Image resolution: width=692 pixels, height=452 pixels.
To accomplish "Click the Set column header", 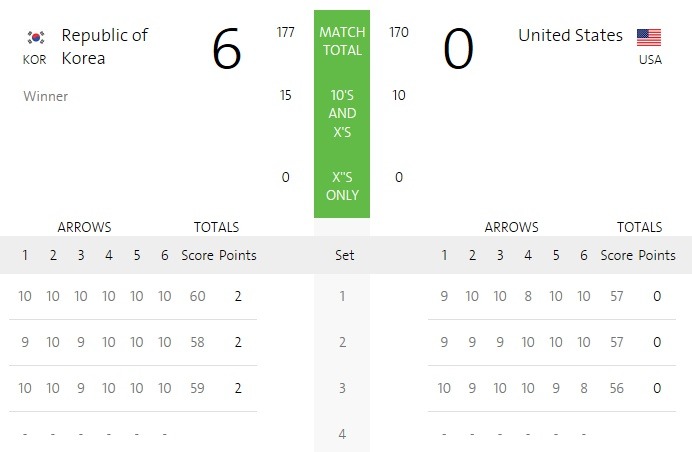I will coord(344,255).
